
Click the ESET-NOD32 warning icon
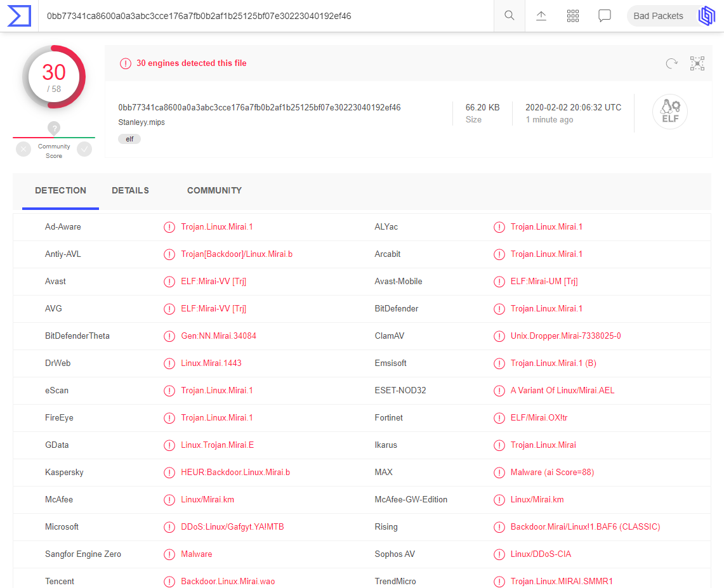pos(499,391)
